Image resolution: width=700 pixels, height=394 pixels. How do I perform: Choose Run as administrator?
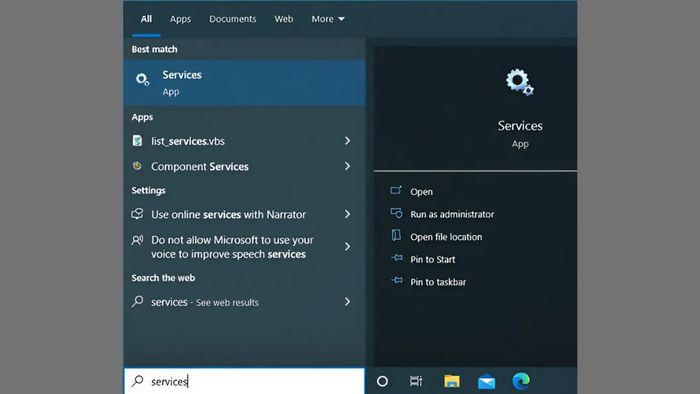point(452,214)
